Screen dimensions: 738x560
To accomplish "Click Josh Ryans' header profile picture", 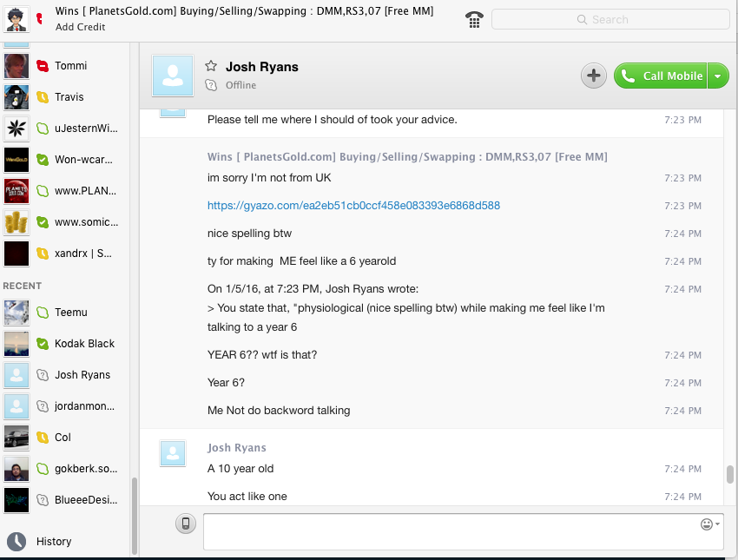I will (173, 76).
